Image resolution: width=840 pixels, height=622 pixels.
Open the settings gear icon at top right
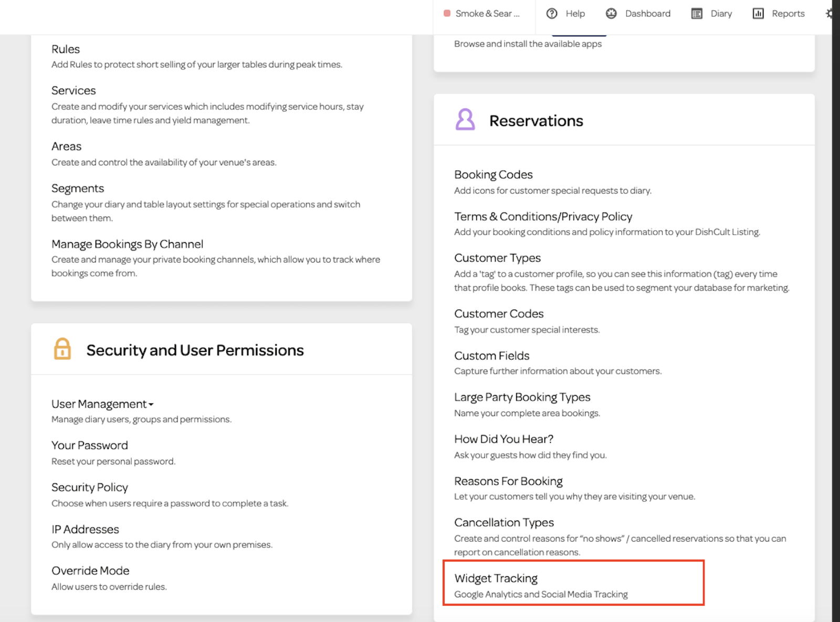[829, 14]
